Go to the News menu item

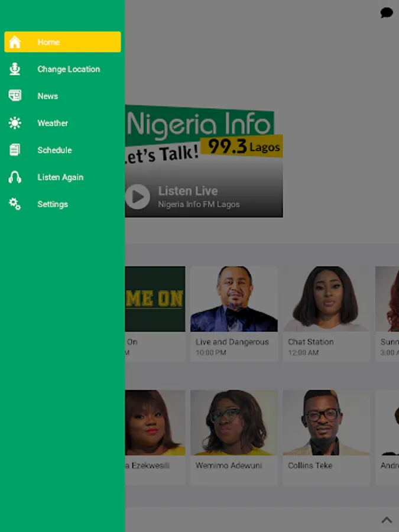click(x=63, y=96)
